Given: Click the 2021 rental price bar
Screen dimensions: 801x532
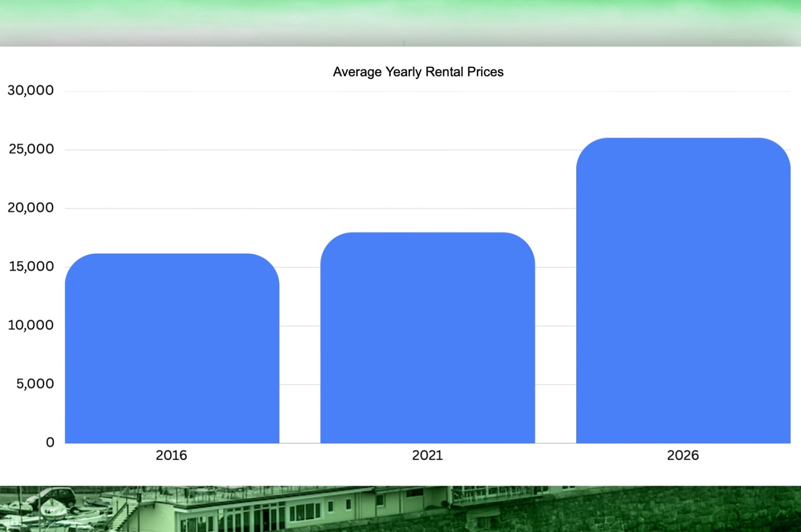Looking at the screenshot, I should pos(428,338).
